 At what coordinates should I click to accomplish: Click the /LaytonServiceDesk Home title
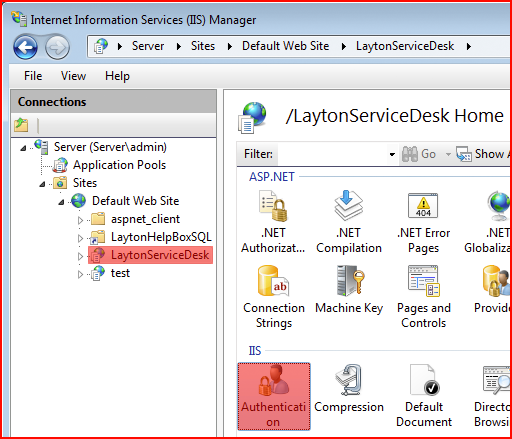point(395,116)
